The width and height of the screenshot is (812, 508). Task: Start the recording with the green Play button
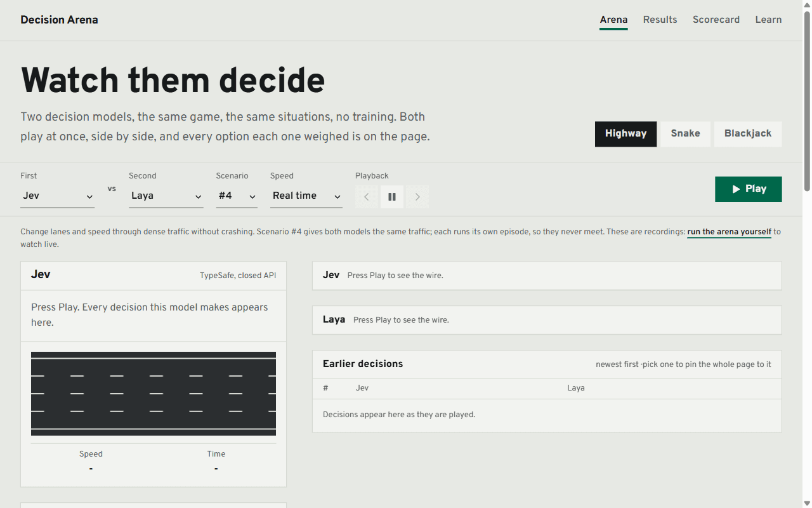pos(748,189)
